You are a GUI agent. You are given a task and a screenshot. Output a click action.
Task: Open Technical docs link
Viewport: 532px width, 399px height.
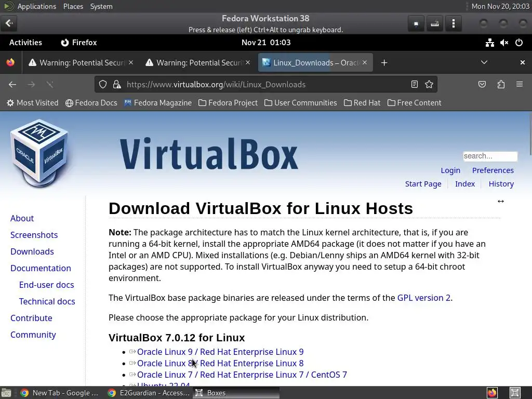pos(47,301)
